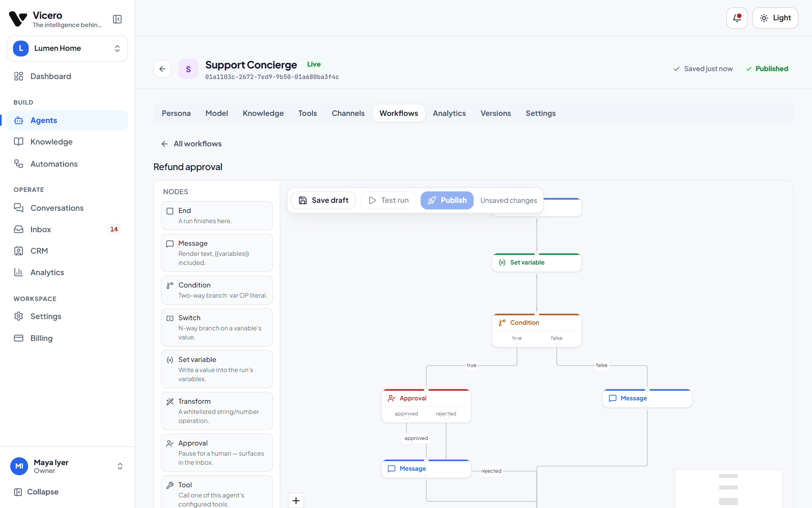Screen dimensions: 812x508
Task: Go back to All workflows
Action: [x=191, y=144]
